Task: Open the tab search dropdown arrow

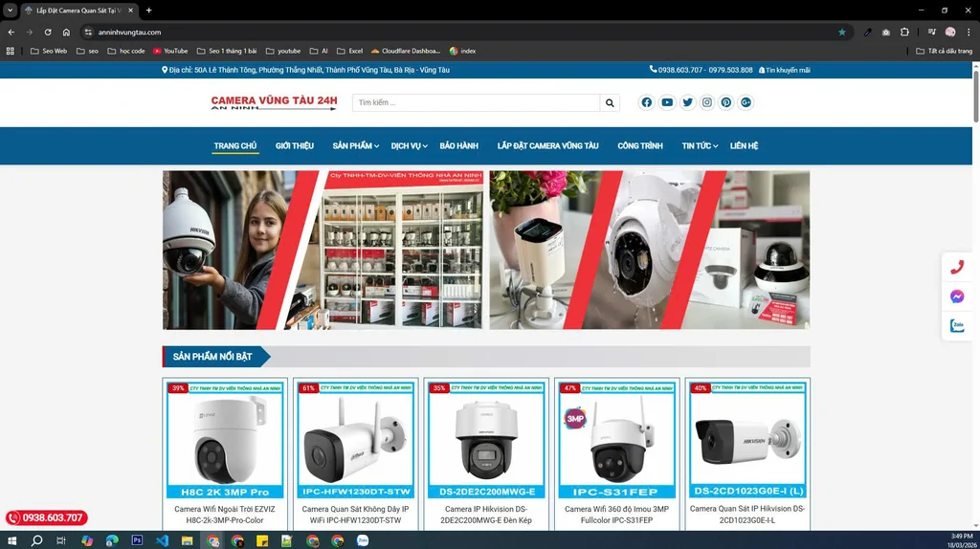Action: [x=10, y=10]
